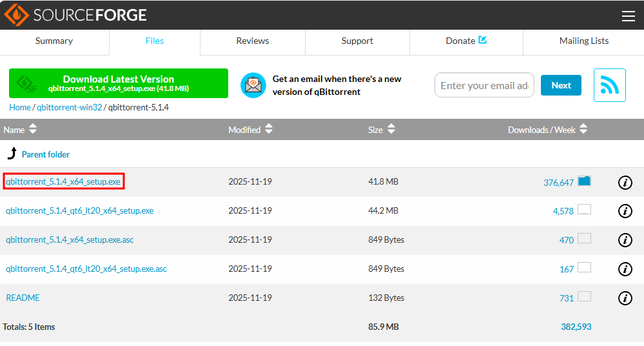Click the Totals: 5 Items text
The height and width of the screenshot is (346, 644).
pos(29,327)
